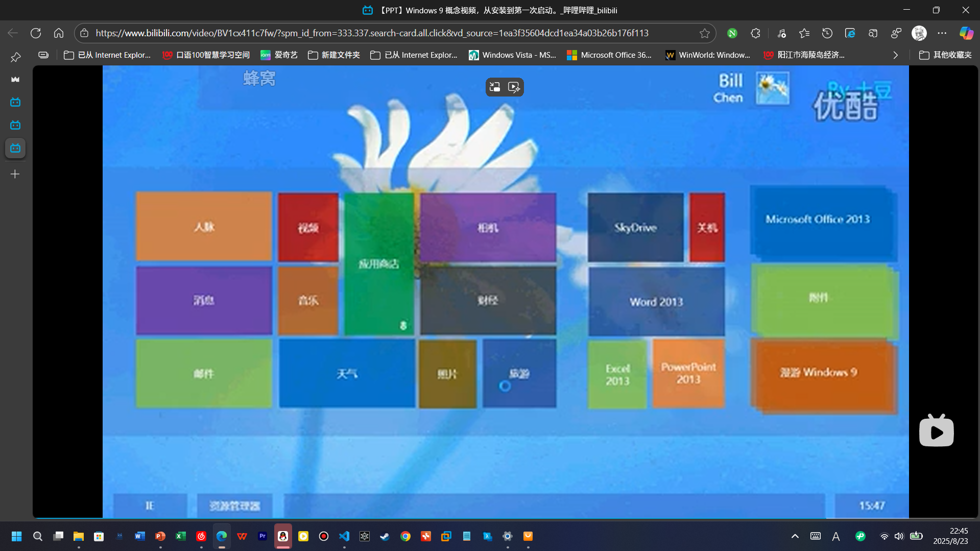Open the Windows Vista - MS... bookmark
980x551 pixels.
pos(513,55)
